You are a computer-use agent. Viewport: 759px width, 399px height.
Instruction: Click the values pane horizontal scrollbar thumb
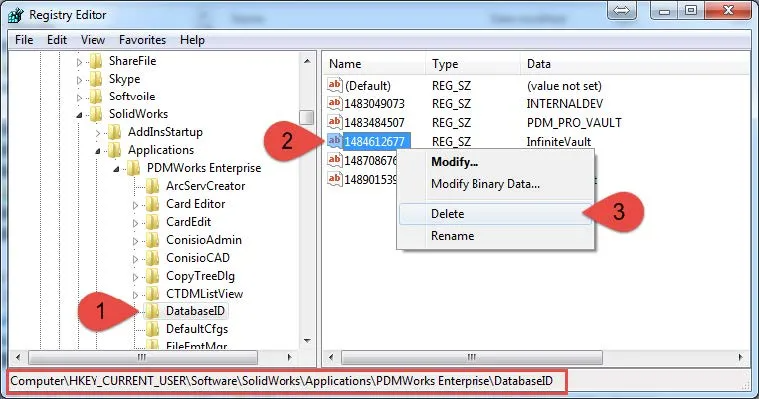472,357
